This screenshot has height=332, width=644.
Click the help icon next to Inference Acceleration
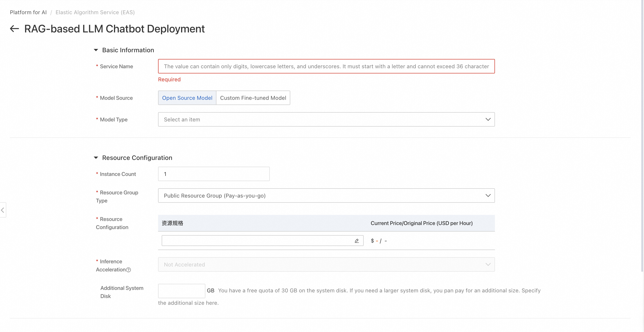click(129, 270)
